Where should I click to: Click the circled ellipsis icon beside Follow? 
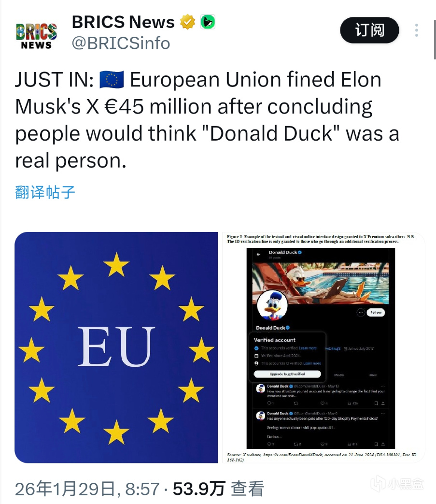(x=361, y=313)
